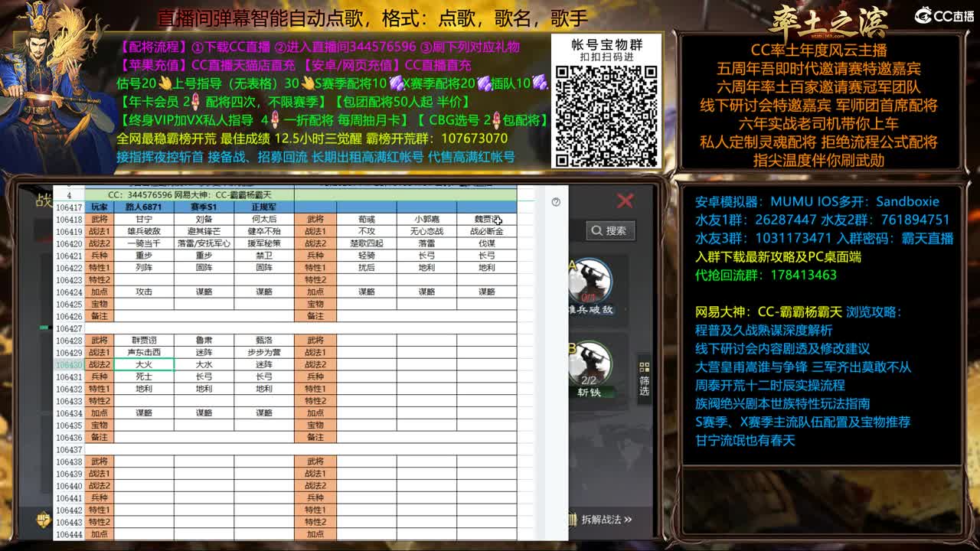Click the sheet's green CC: 344576596 banner row
This screenshot has height=551, width=980.
coord(189,196)
